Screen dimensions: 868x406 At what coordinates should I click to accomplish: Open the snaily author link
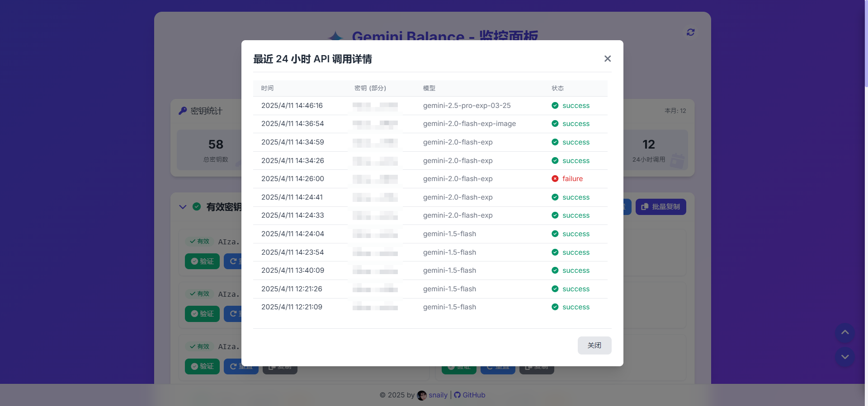[x=438, y=395]
